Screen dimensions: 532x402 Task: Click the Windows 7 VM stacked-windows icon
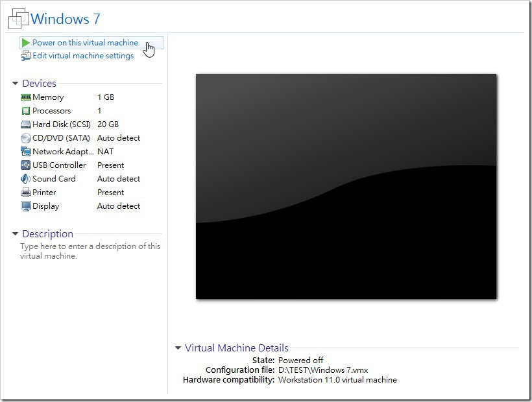[x=19, y=19]
